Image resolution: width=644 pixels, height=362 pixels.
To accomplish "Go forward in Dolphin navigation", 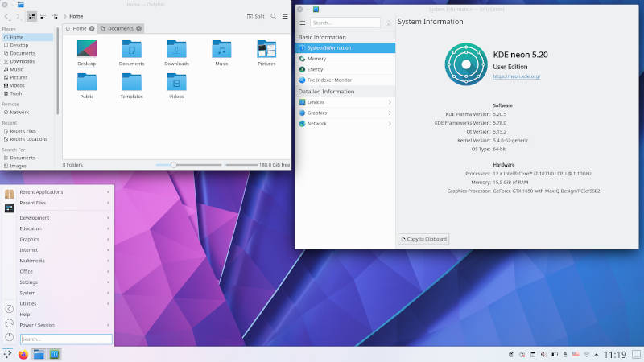I will click(x=18, y=16).
